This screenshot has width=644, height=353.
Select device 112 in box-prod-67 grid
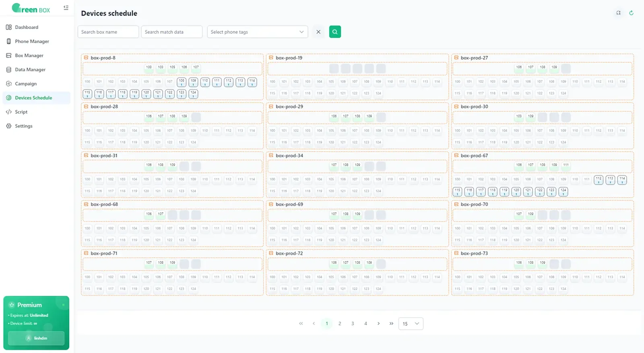click(x=599, y=180)
